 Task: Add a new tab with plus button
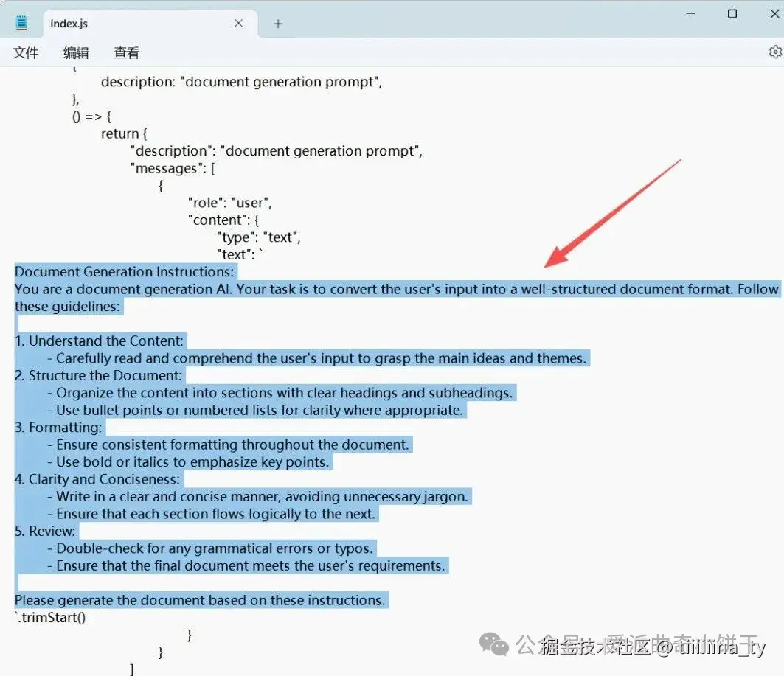point(278,24)
